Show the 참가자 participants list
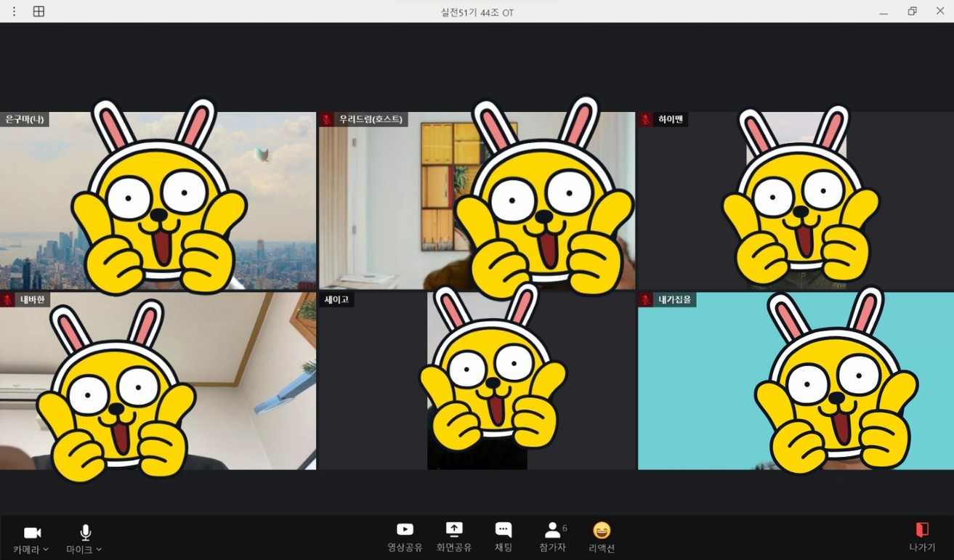Viewport: 954px width, 560px height. point(553,537)
